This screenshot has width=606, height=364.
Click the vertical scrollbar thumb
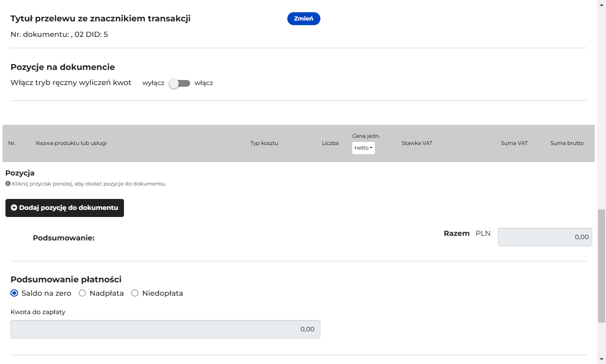tap(602, 266)
